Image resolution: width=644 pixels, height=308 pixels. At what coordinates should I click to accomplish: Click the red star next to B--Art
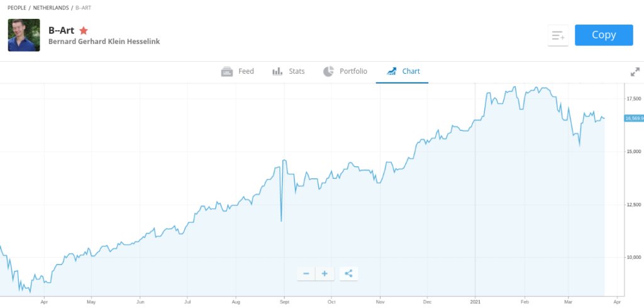[84, 30]
